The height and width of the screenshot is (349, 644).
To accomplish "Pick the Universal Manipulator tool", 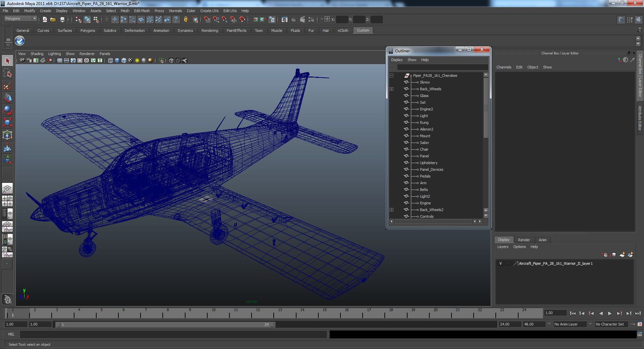I will point(7,135).
